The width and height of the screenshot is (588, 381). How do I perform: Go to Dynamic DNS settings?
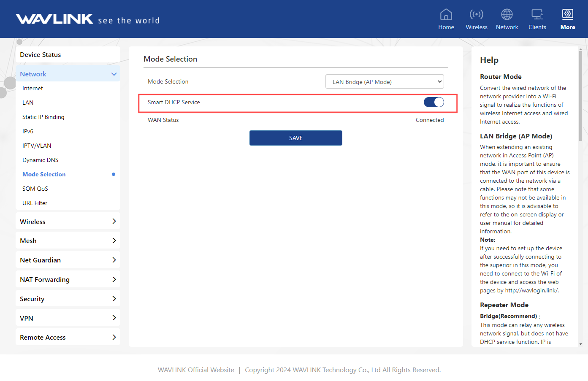tap(40, 160)
